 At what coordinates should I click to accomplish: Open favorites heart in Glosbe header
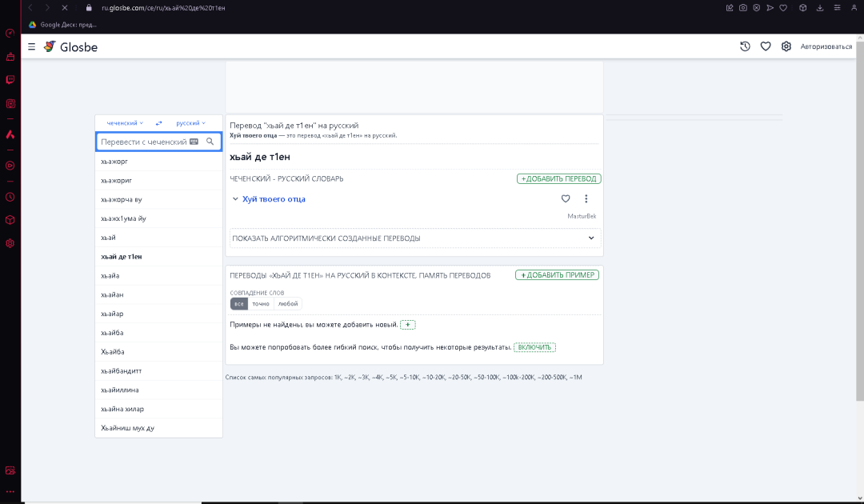pos(766,46)
